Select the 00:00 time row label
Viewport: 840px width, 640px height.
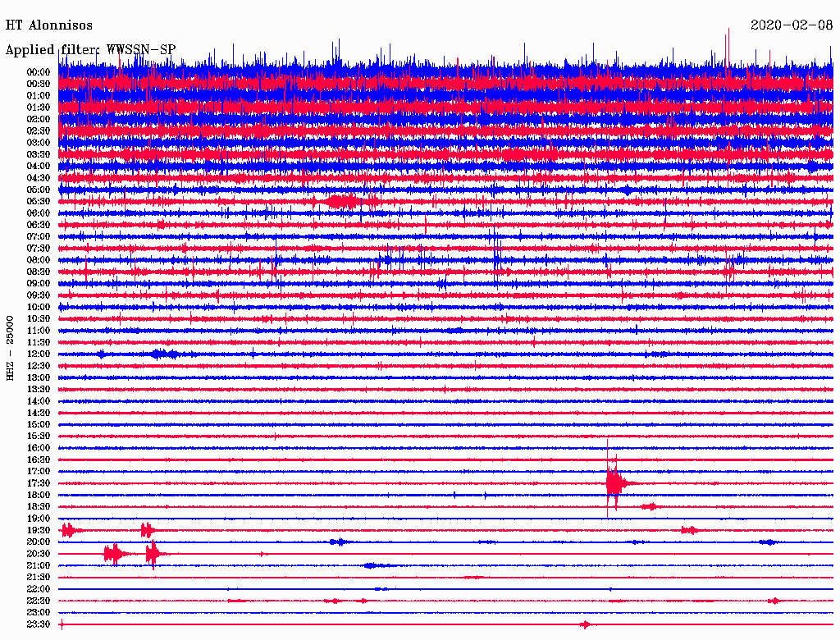39,72
